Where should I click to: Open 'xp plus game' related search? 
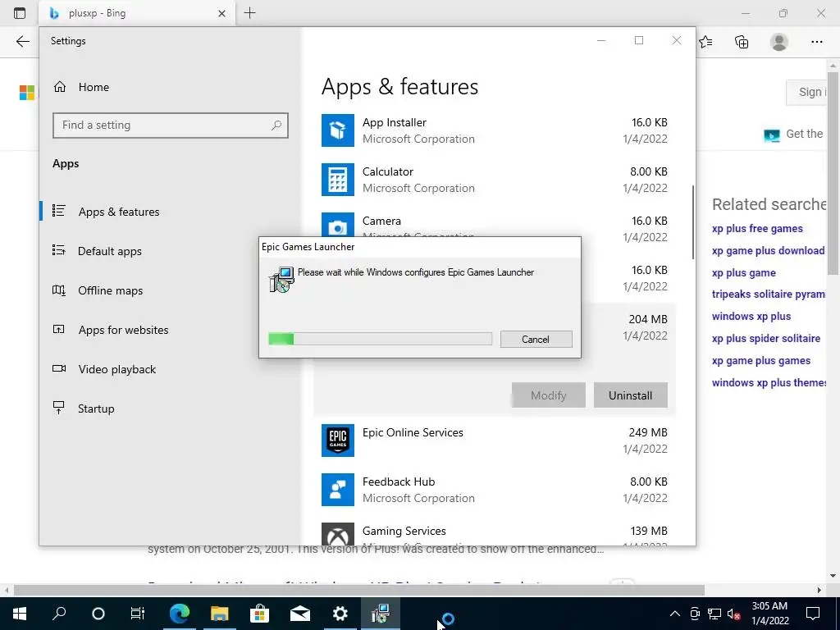point(743,272)
